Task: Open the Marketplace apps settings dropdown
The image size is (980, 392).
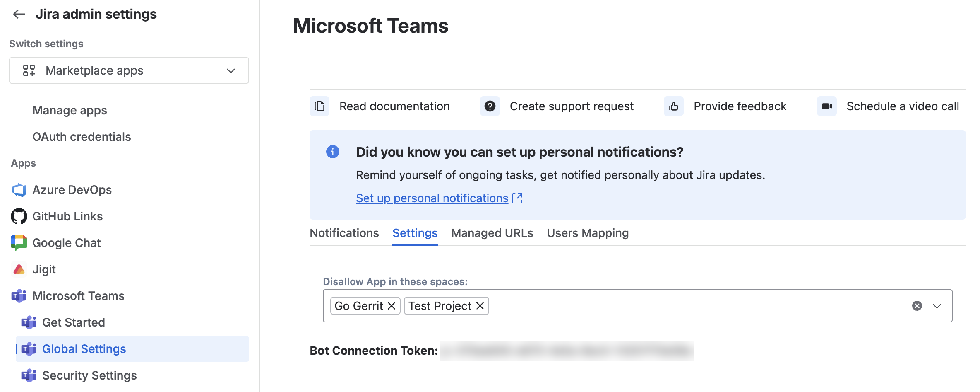Action: (x=129, y=70)
